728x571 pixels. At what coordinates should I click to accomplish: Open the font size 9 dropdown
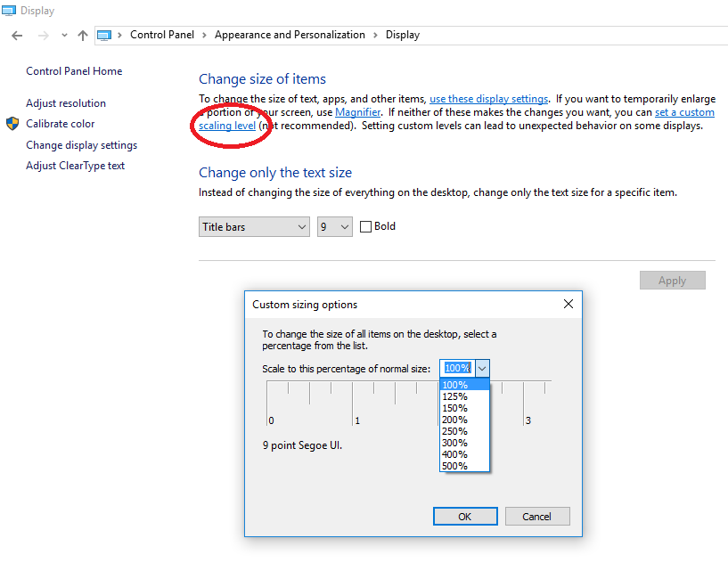tap(335, 227)
